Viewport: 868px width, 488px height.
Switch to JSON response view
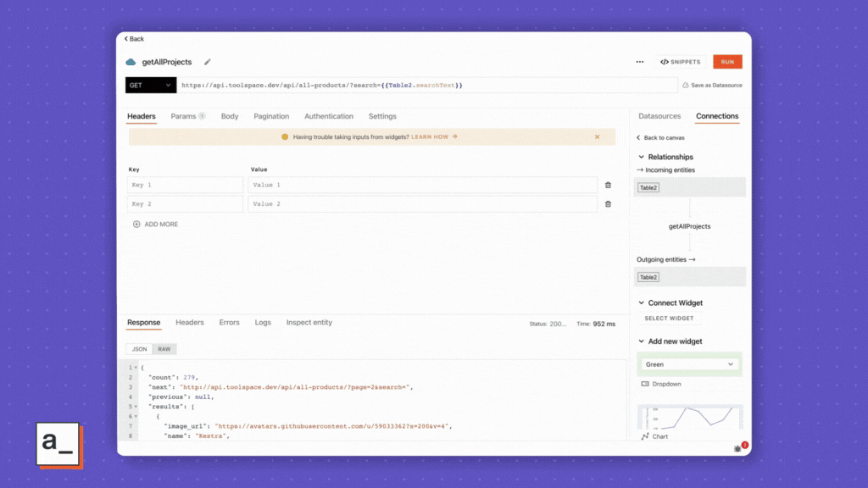point(139,349)
